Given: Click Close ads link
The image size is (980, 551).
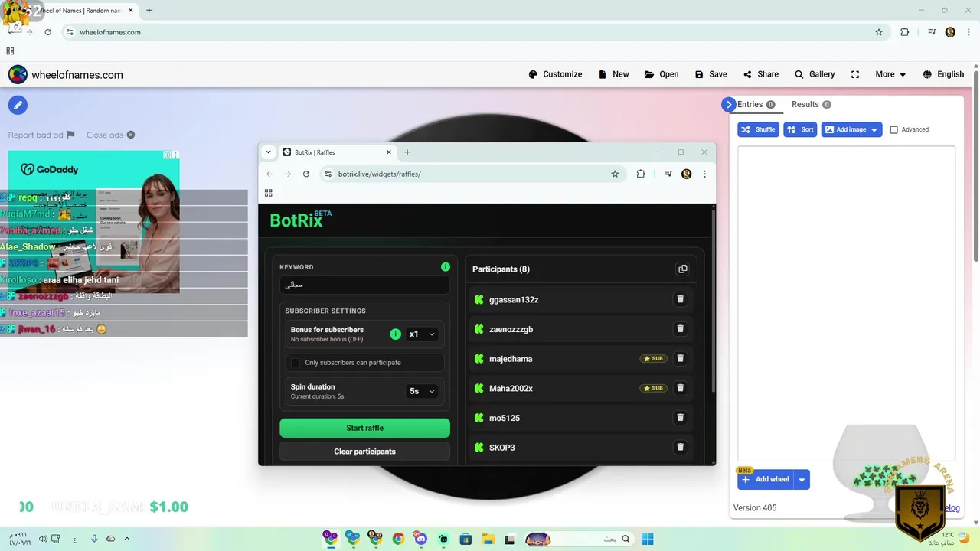Looking at the screenshot, I should [x=110, y=135].
